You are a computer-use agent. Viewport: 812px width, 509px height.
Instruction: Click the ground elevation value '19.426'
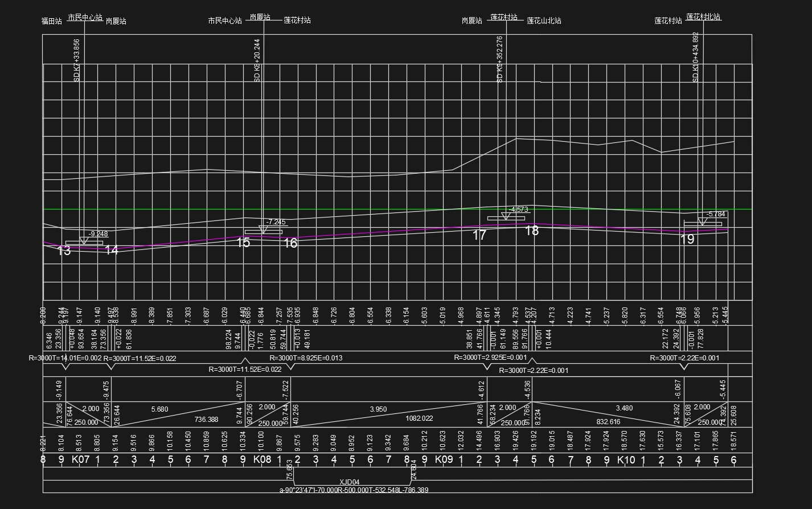coord(516,441)
